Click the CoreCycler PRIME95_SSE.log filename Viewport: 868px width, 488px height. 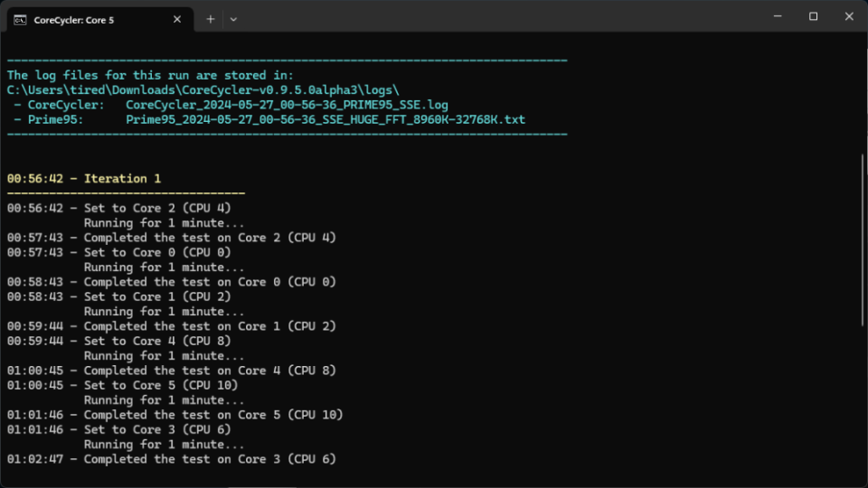coord(287,105)
